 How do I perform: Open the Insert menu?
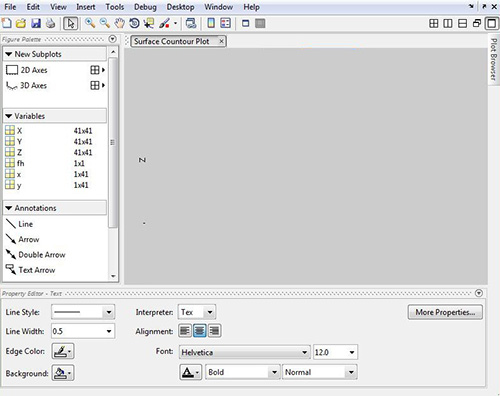[x=86, y=7]
